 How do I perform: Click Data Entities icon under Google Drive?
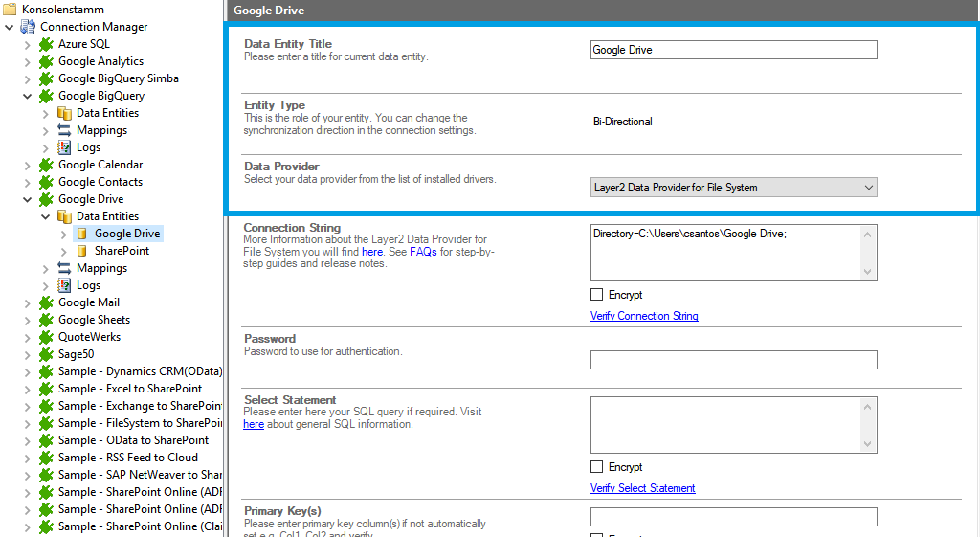[x=64, y=216]
